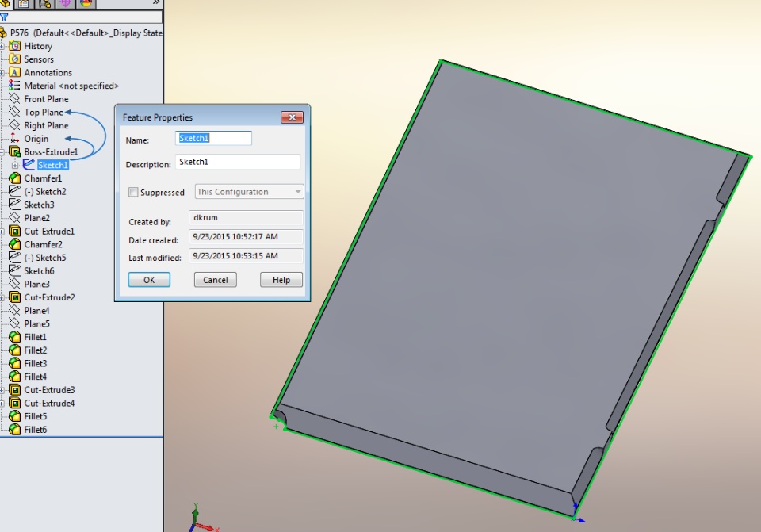Click the Origin icon in the tree

click(15, 138)
